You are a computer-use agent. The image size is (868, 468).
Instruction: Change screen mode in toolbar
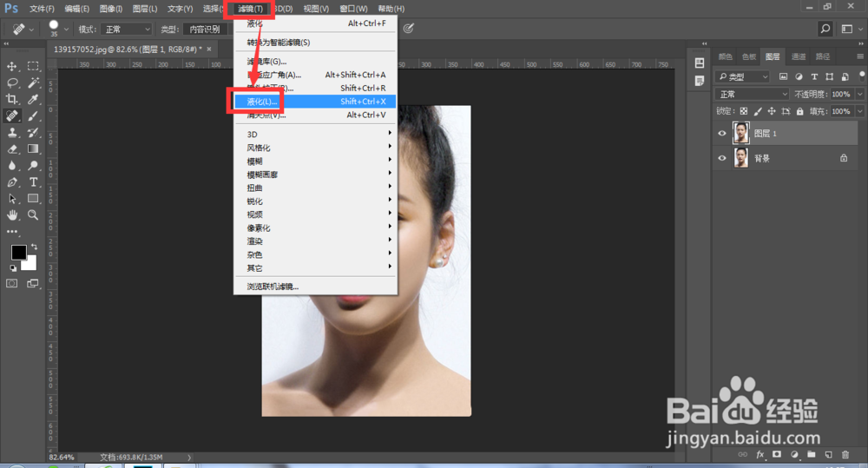tap(33, 284)
